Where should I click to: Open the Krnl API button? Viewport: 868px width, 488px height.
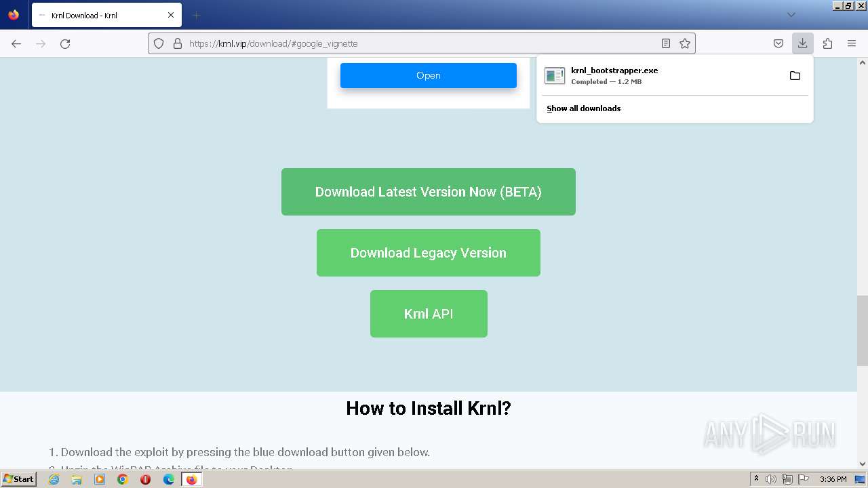pyautogui.click(x=429, y=314)
